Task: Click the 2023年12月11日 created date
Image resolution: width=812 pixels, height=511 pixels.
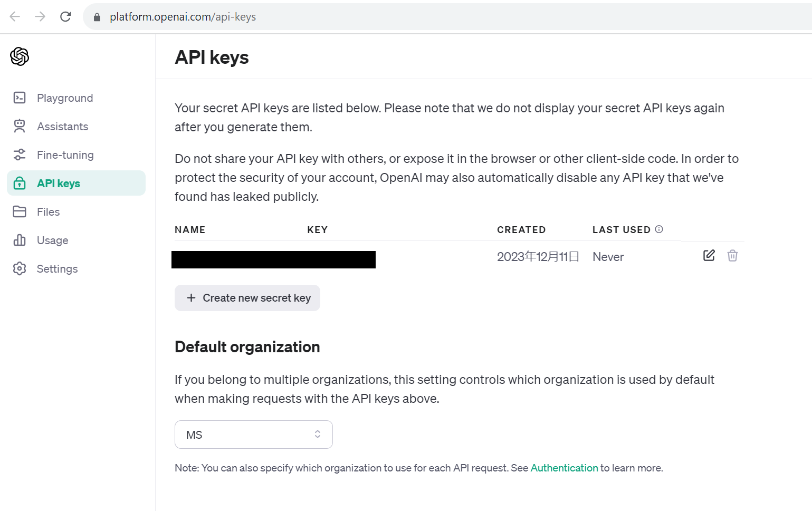Action: [x=538, y=257]
